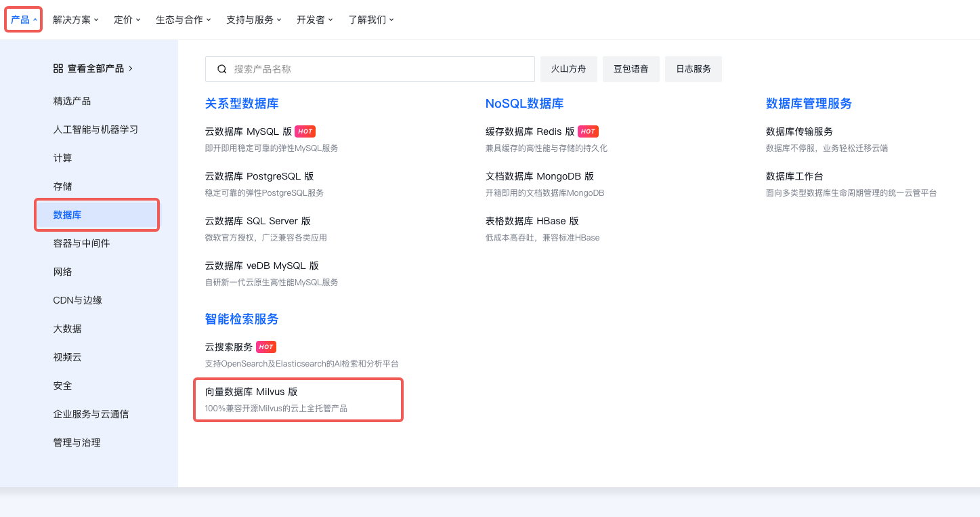The height and width of the screenshot is (517, 980).
Task: Click the 日志服务 quick tag
Action: (x=694, y=69)
